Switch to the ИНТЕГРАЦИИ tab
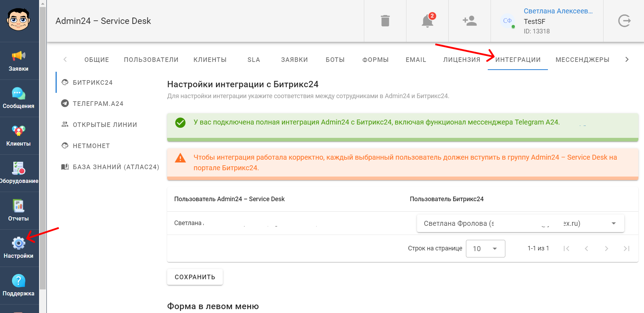This screenshot has height=313, width=644. point(518,60)
